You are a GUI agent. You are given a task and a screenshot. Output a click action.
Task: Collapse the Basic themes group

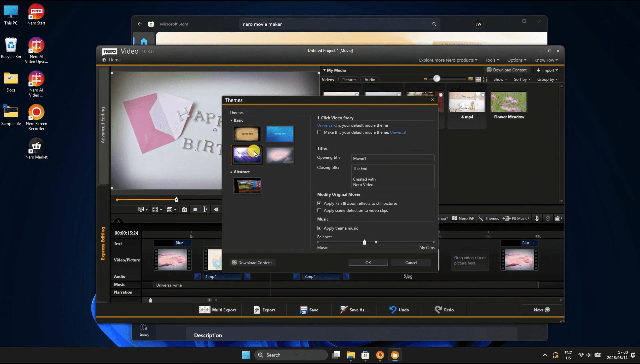coord(231,120)
